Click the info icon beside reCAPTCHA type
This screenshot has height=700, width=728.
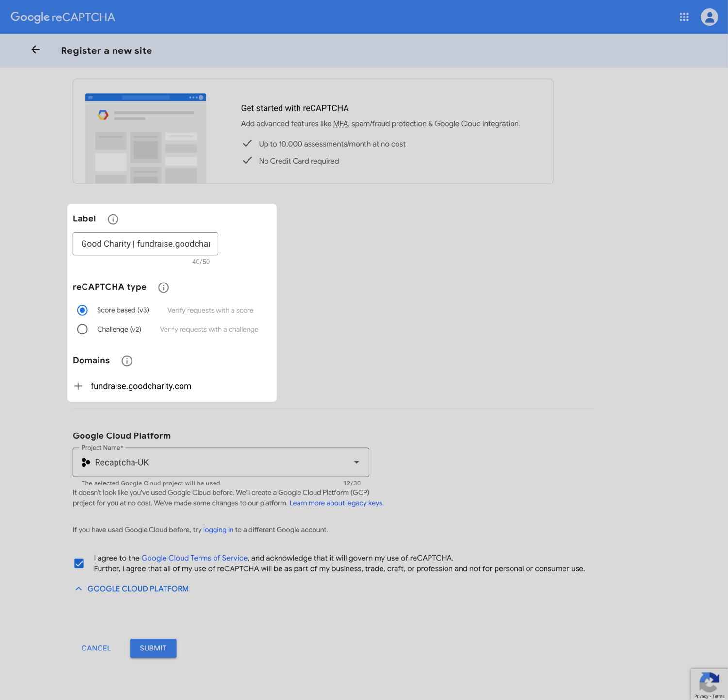163,287
